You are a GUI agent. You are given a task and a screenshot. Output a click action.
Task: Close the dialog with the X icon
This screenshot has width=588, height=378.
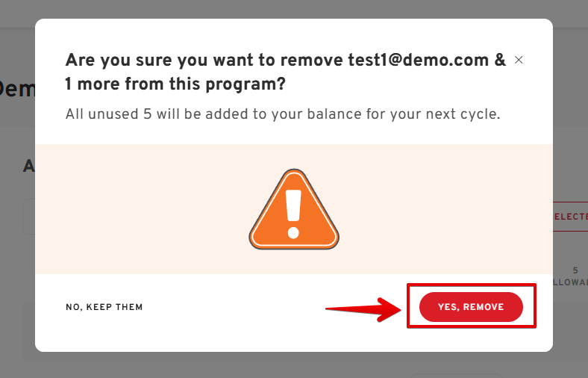click(x=519, y=60)
